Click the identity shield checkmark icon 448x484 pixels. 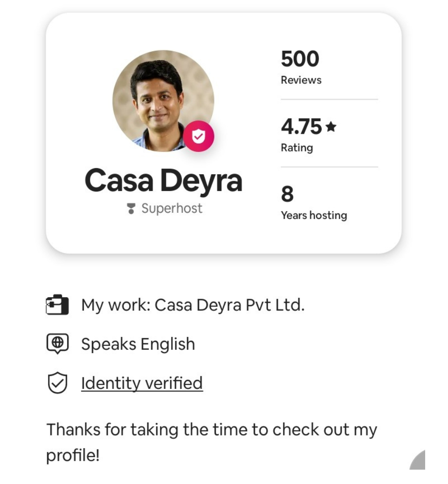tap(57, 383)
